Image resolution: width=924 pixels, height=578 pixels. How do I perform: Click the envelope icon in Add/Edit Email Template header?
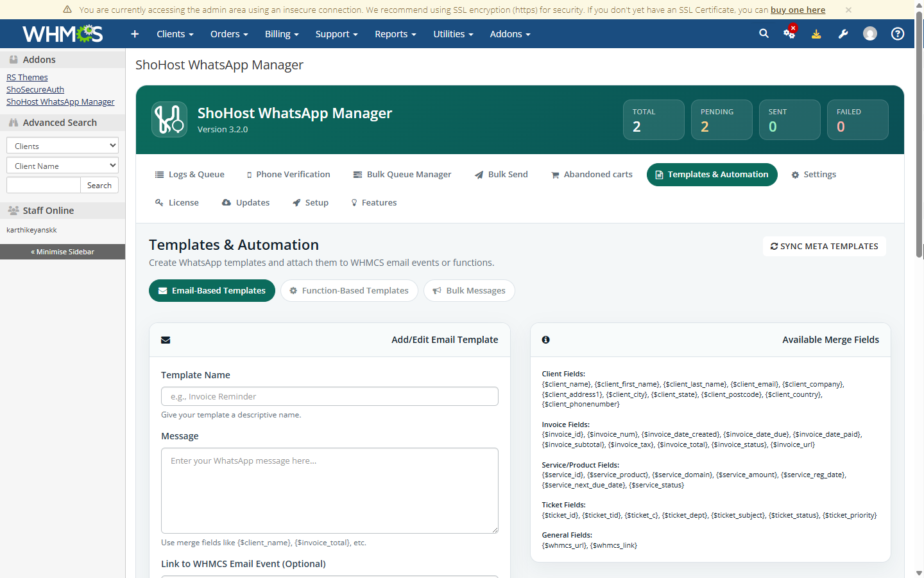tap(166, 340)
